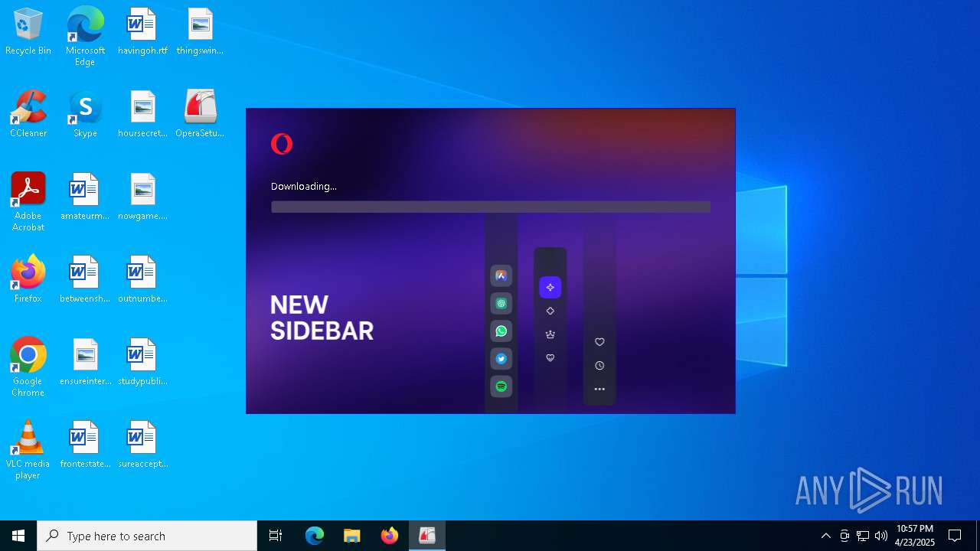
Task: Select the betweensh document icon
Action: pyautogui.click(x=85, y=280)
